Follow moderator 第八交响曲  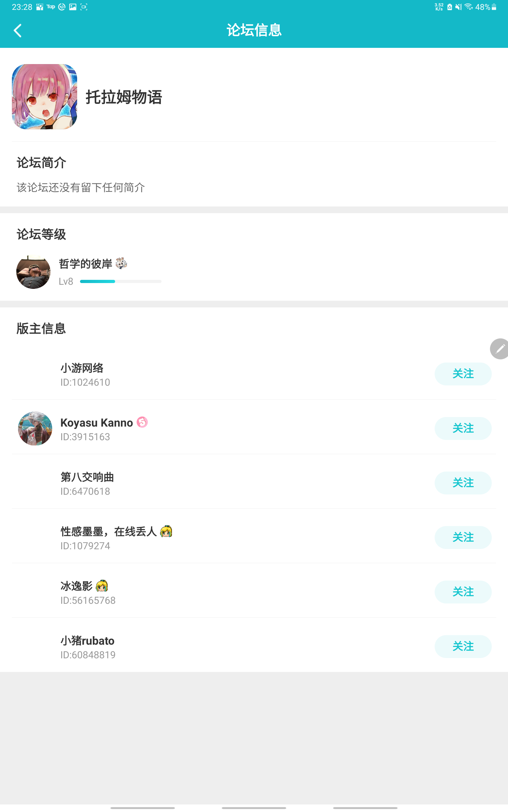pos(463,483)
